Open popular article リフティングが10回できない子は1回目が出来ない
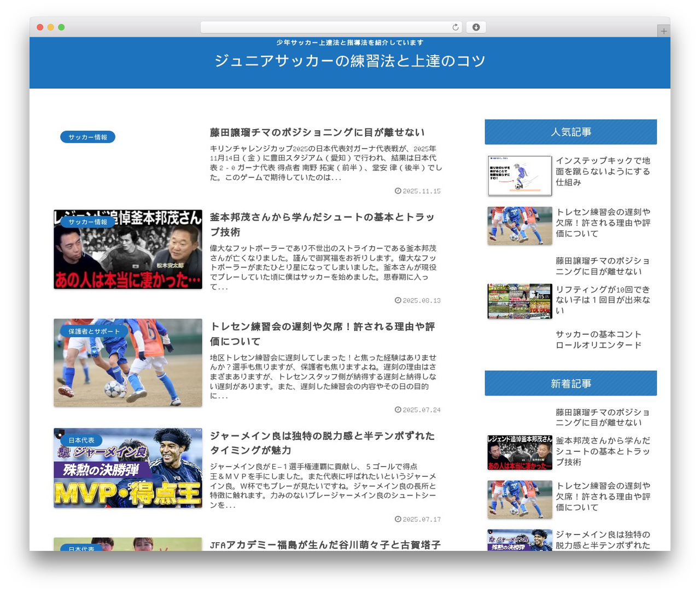The height and width of the screenshot is (593, 700). coord(603,300)
